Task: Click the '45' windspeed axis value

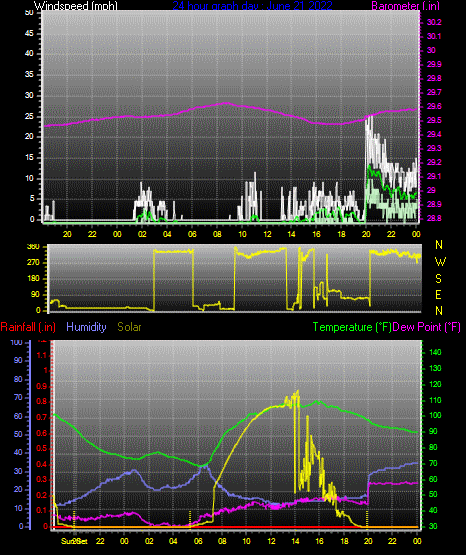Action: (29, 34)
